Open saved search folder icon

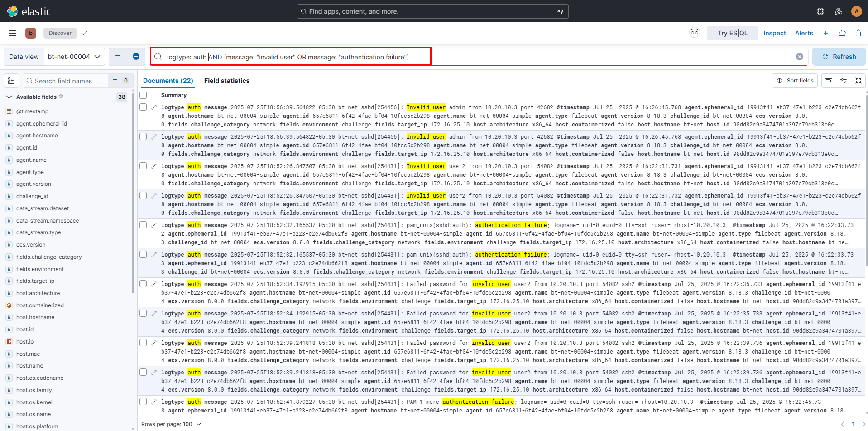tap(842, 33)
